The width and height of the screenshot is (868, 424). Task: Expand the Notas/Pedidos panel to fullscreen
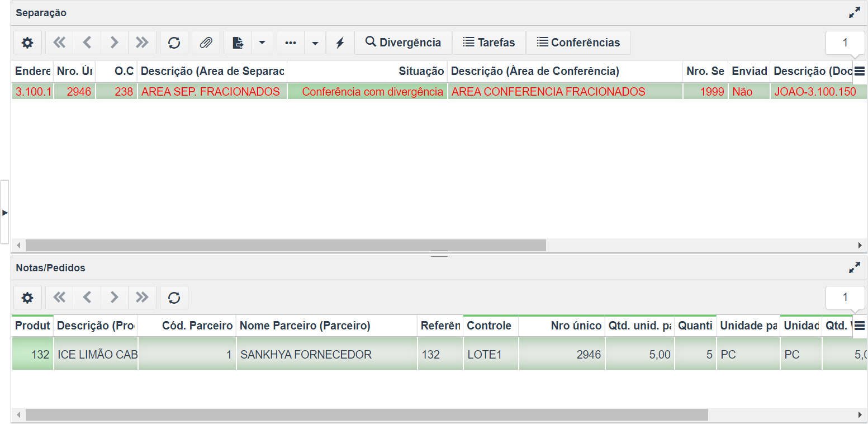(x=855, y=268)
